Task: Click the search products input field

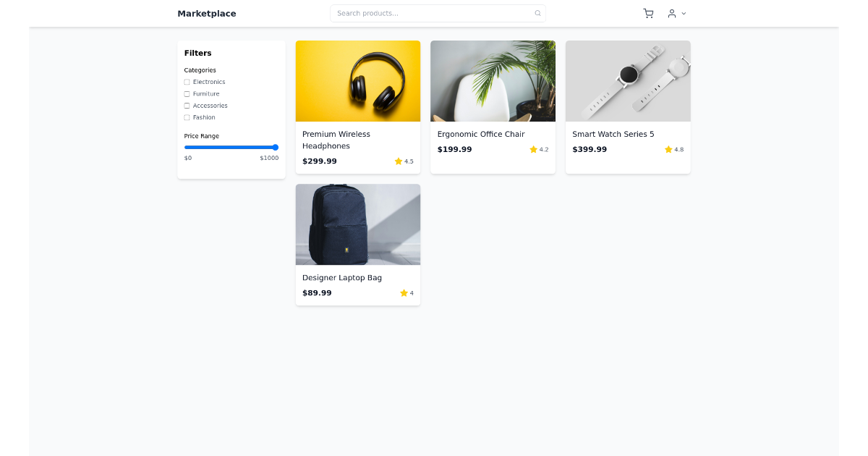Action: pos(434,13)
